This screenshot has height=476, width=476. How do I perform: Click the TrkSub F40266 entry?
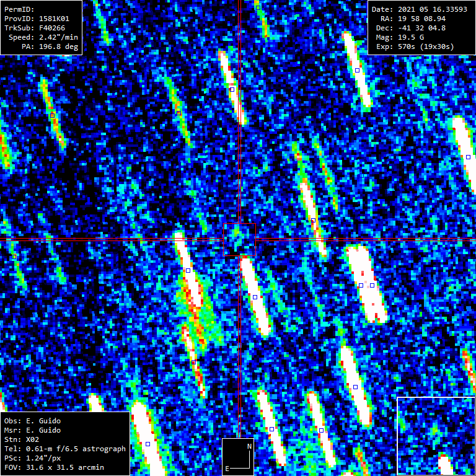pyautogui.click(x=35, y=28)
